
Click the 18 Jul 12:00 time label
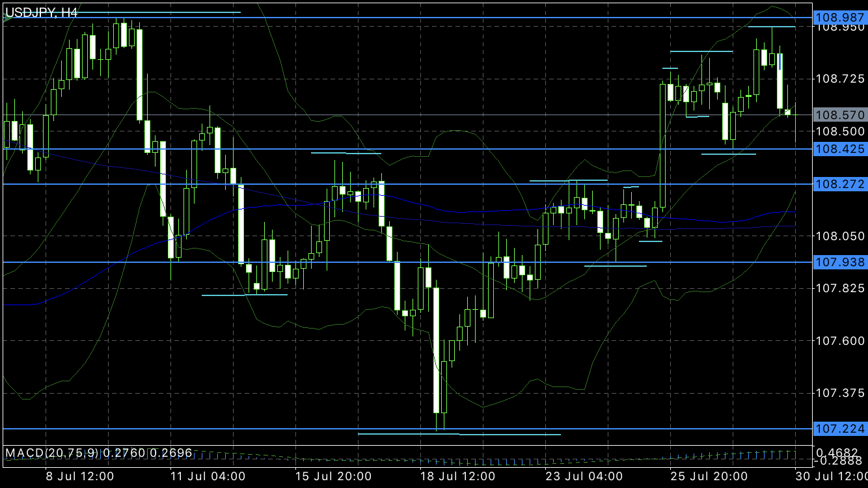tap(458, 476)
